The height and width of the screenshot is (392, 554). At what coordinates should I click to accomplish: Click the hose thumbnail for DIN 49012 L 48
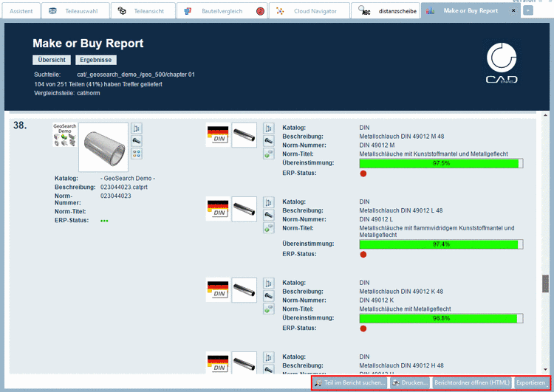coord(244,209)
